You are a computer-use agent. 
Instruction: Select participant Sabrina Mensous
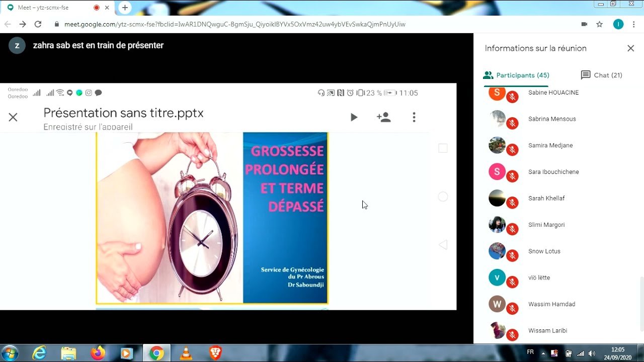(552, 119)
